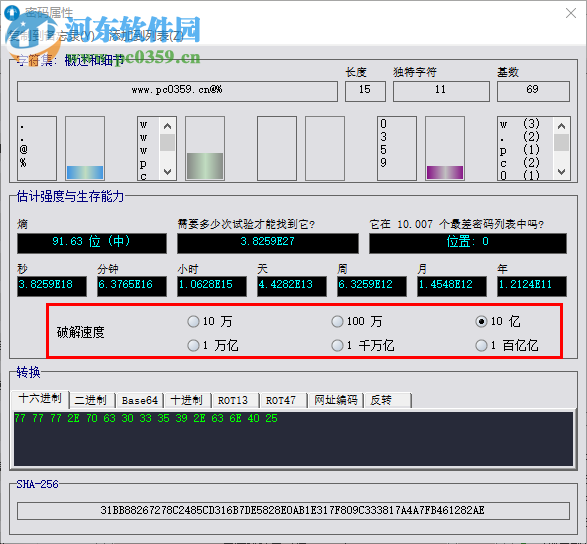Switch to the 十六进制 tab

tap(40, 399)
